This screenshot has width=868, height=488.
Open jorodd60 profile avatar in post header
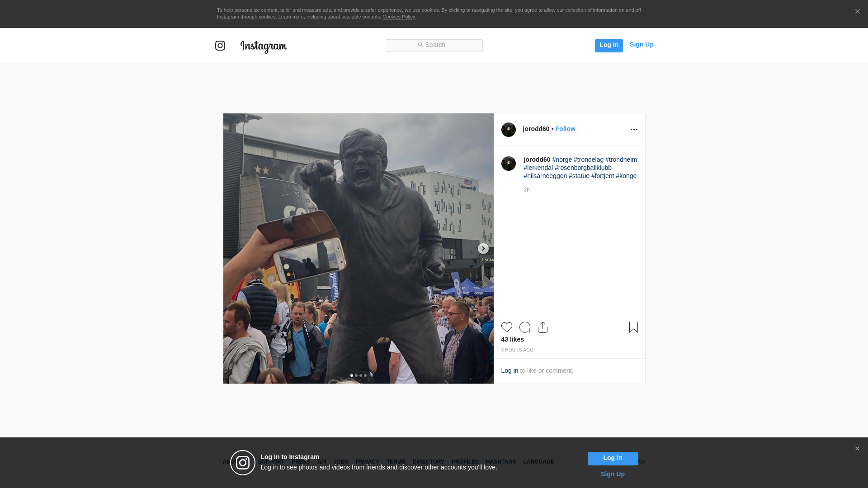click(509, 130)
